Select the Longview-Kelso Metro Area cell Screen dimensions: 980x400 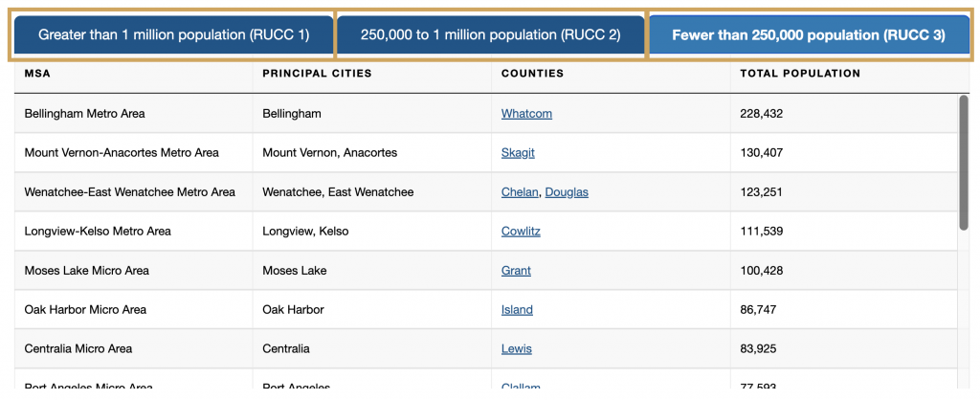coord(134,232)
